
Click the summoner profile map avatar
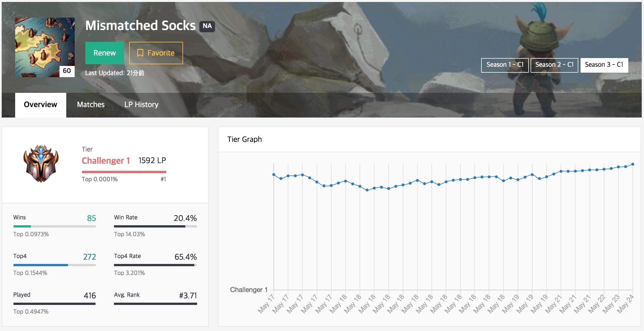pos(45,47)
